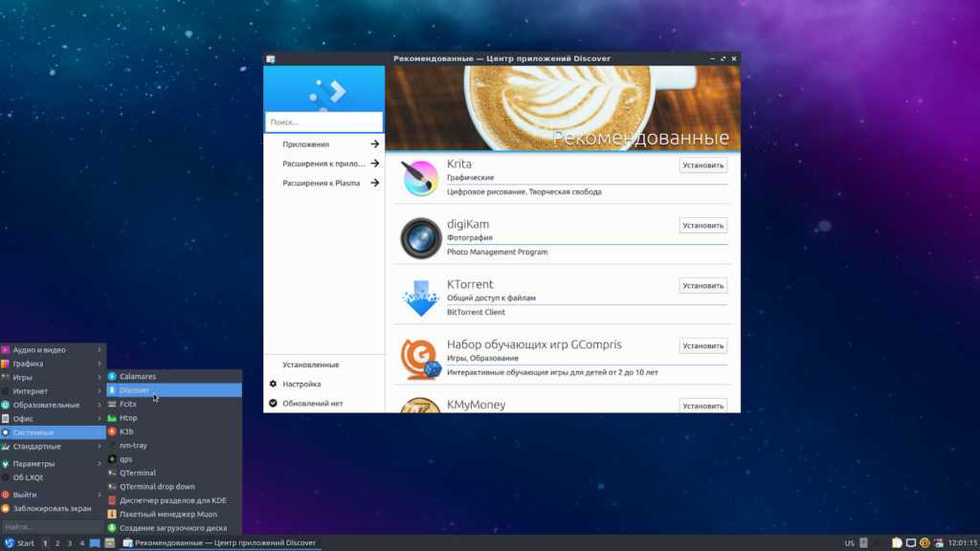Viewport: 980px width, 551px height.
Task: Open the Параметры menu item
Action: point(33,464)
